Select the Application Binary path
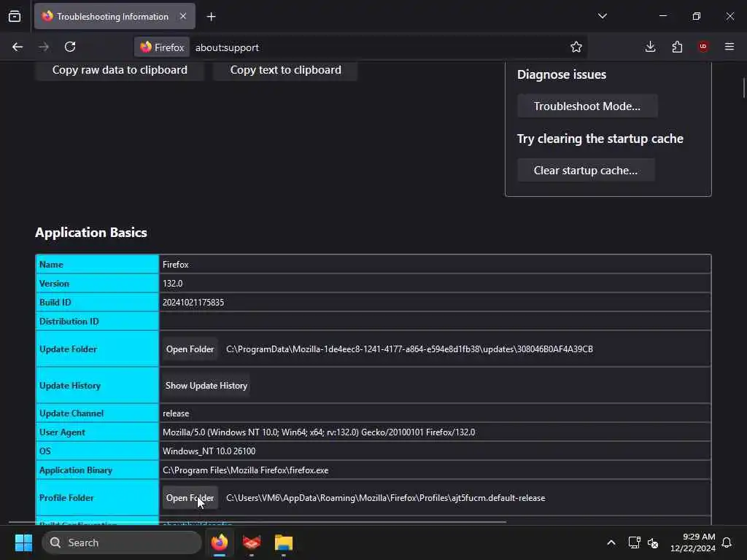This screenshot has width=747, height=560. [245, 470]
